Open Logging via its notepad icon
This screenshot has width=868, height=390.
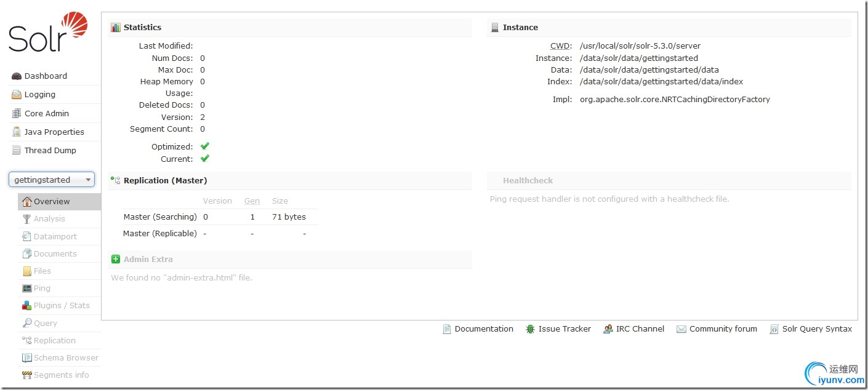point(17,95)
